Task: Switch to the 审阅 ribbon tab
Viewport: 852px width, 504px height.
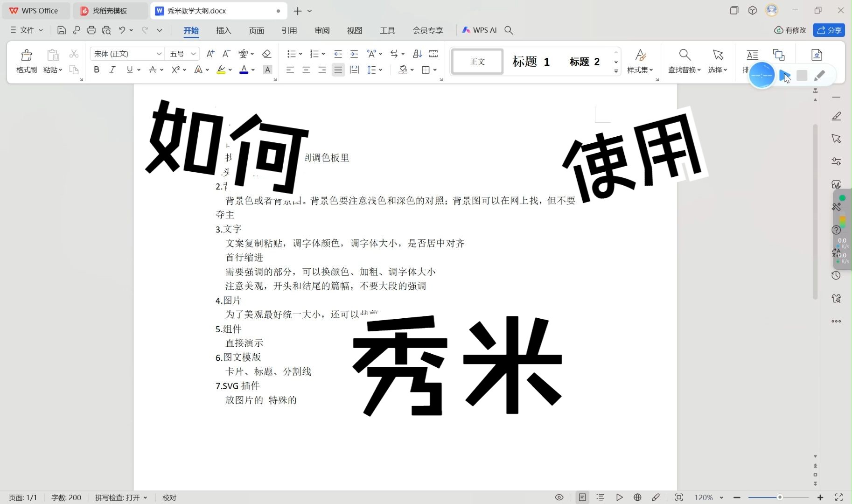Action: pos(322,30)
